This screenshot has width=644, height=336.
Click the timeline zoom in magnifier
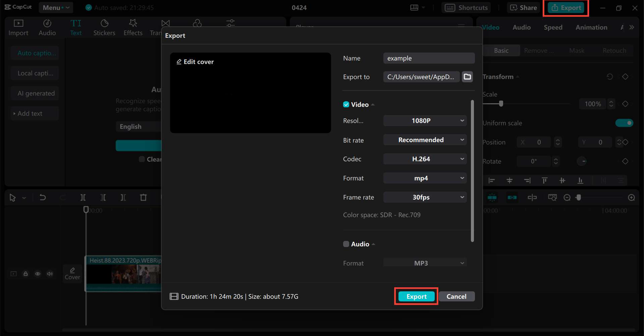pyautogui.click(x=631, y=197)
